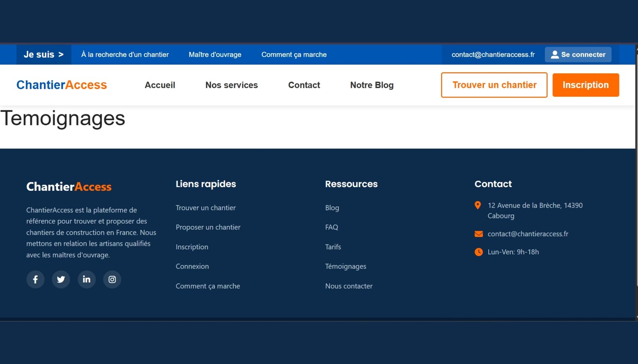Click the "Trouver un chantier" outlined button
Viewport: 638px width, 364px height.
point(494,85)
